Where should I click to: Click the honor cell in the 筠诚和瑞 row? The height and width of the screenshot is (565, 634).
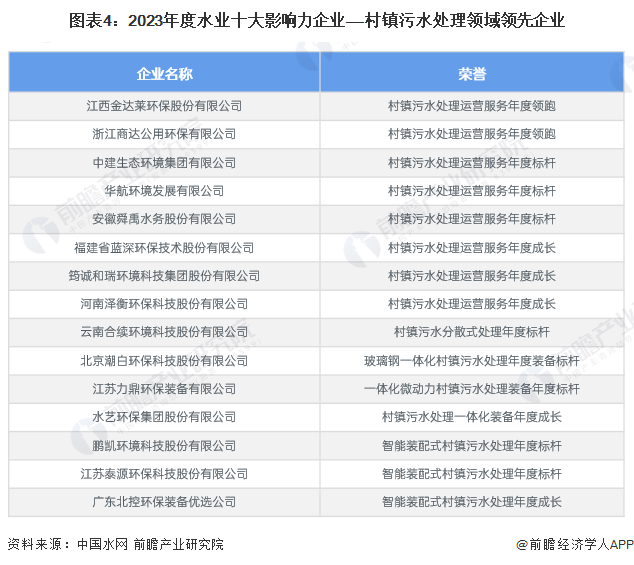pyautogui.click(x=472, y=276)
